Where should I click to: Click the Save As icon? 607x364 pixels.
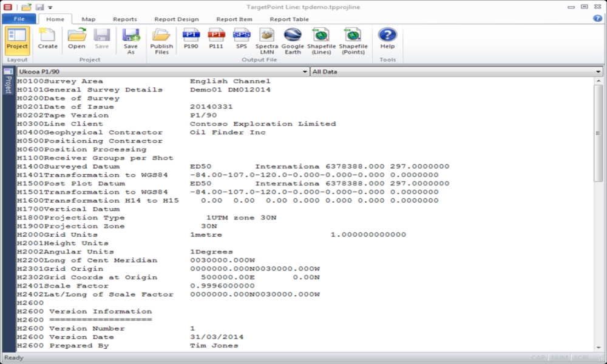point(131,41)
